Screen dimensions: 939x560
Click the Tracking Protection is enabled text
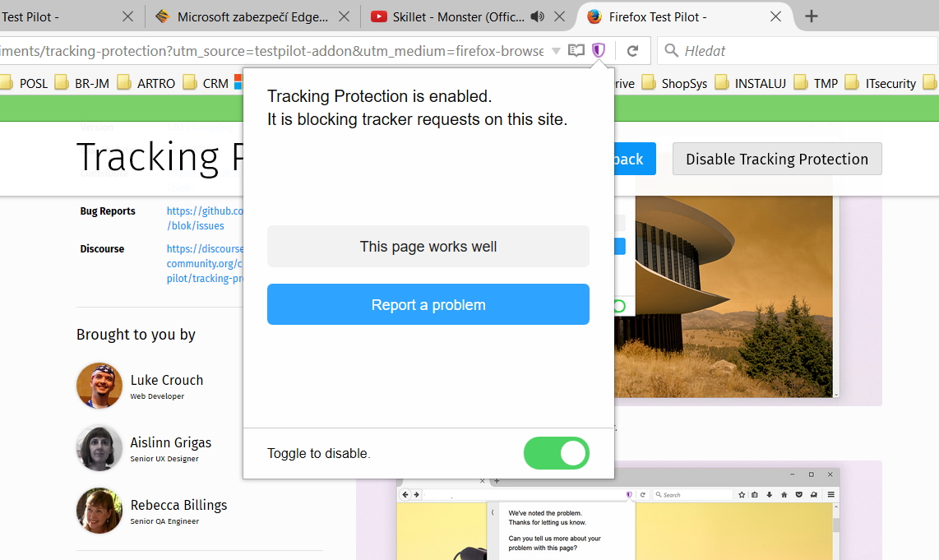(379, 96)
